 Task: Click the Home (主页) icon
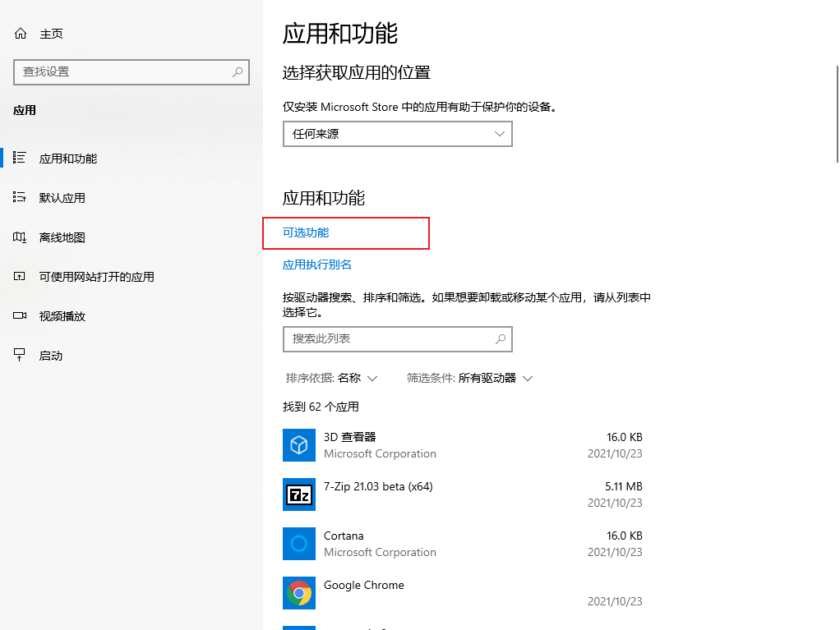pyautogui.click(x=21, y=34)
